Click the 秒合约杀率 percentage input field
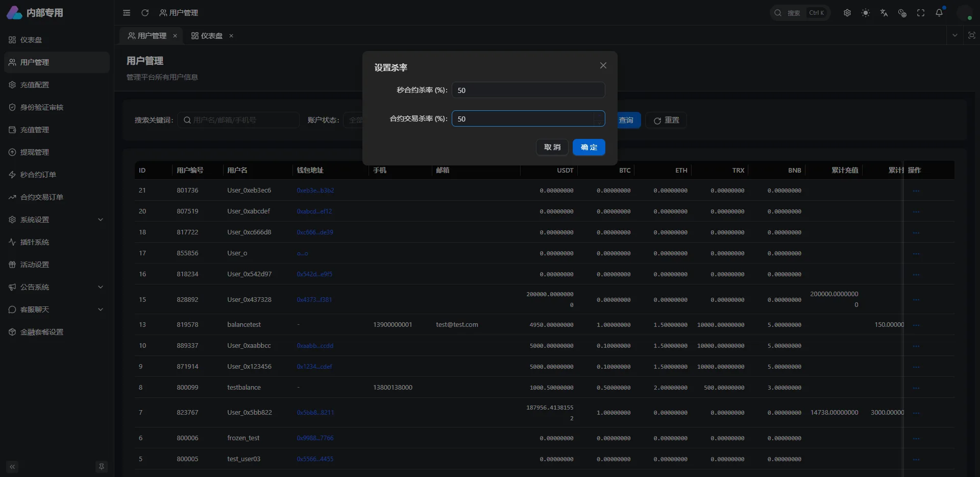980x477 pixels. coord(528,90)
